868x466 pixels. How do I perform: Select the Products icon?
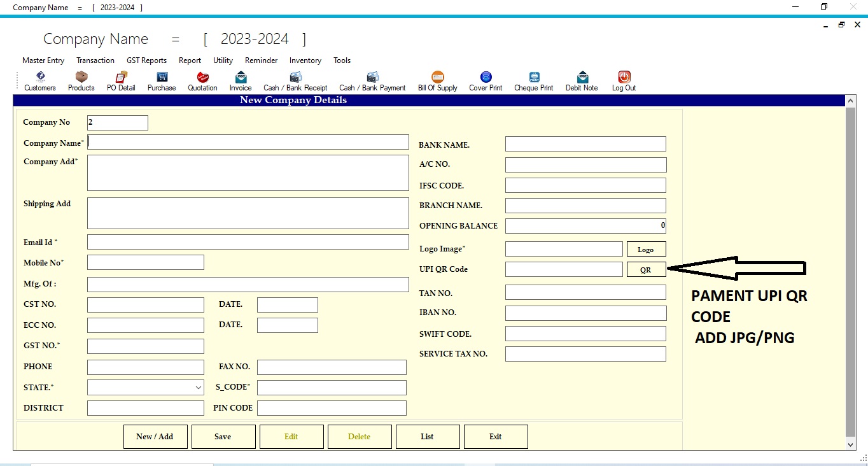coord(81,81)
